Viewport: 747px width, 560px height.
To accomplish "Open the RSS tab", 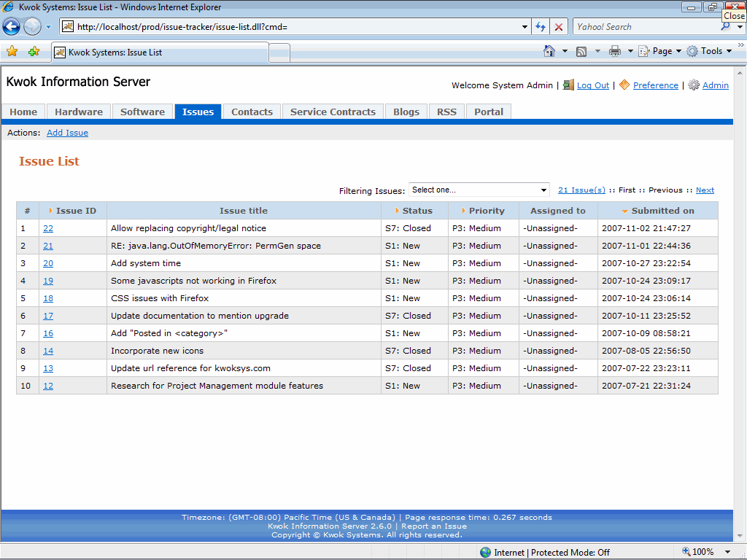I will 446,112.
